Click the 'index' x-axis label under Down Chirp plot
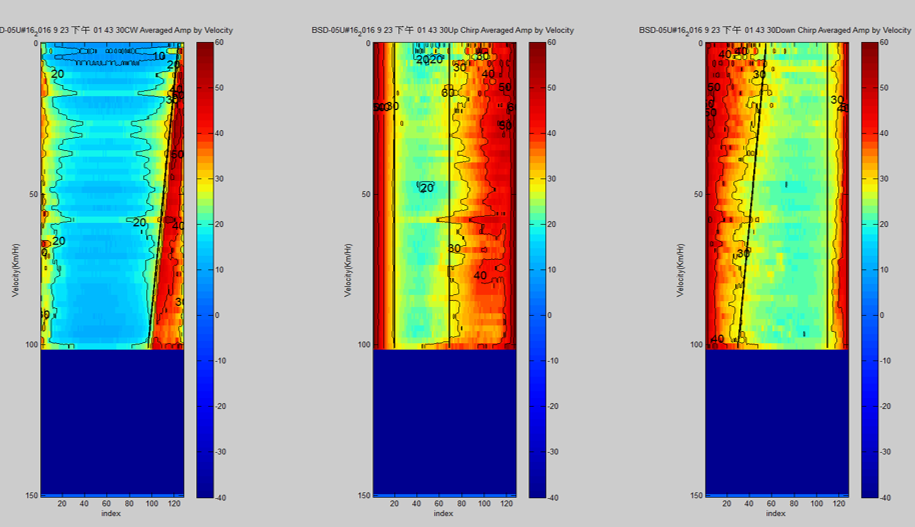Screen dimensions: 915x527 pos(775,514)
